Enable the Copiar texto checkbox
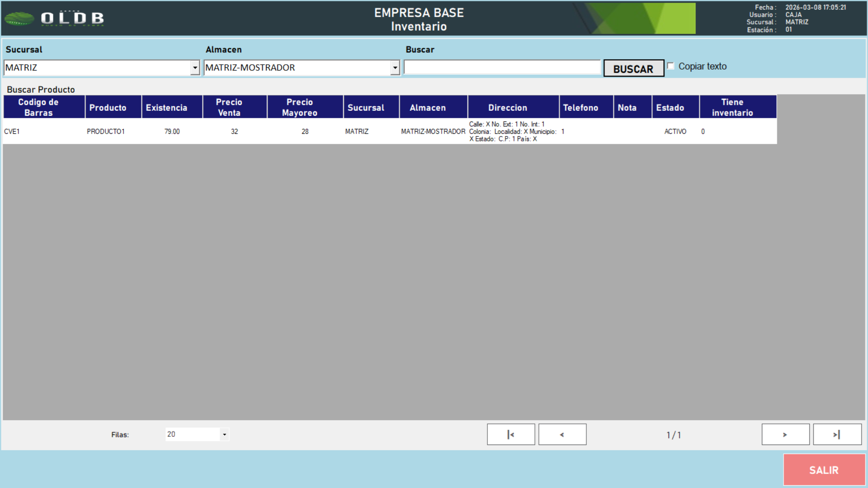Image resolution: width=868 pixels, height=488 pixels. tap(671, 66)
